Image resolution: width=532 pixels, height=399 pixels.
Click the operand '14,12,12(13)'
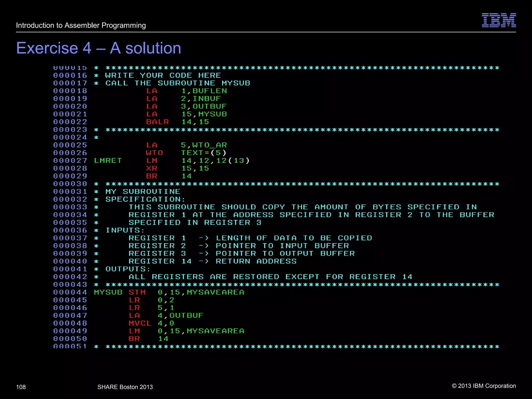pos(216,161)
